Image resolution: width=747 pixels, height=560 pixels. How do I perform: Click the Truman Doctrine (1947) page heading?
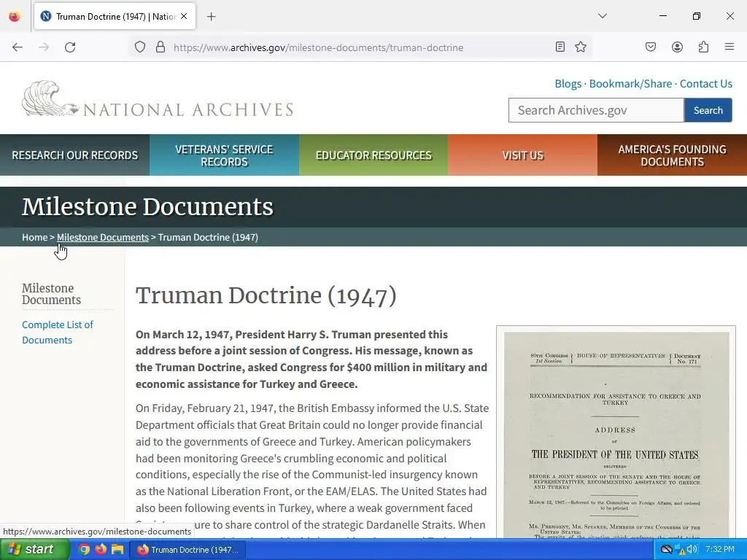click(x=266, y=296)
